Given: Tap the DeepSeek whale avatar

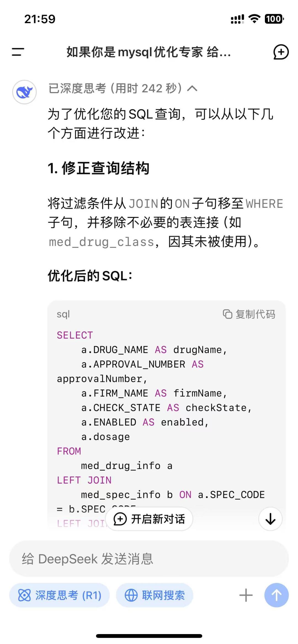Looking at the screenshot, I should pos(25,92).
